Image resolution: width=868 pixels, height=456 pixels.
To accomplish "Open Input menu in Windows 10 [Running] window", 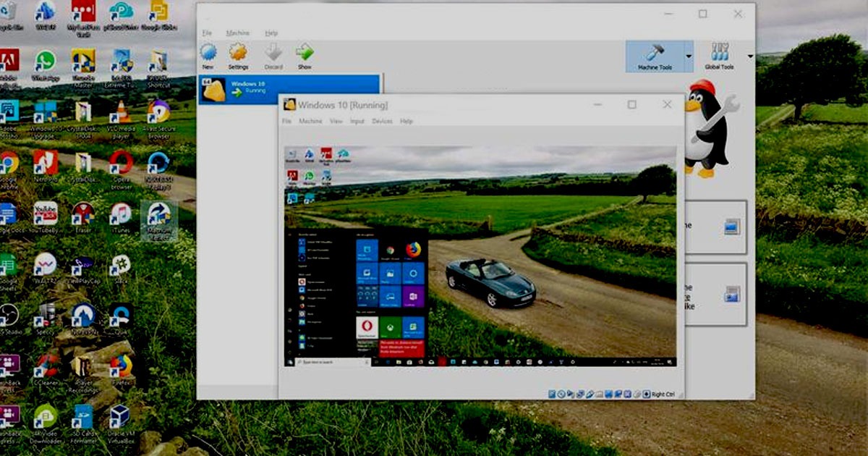I will pyautogui.click(x=357, y=122).
